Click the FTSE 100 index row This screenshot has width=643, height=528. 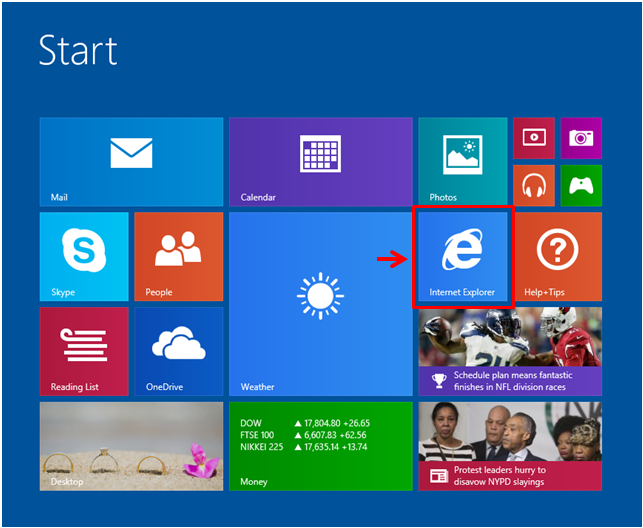303,435
